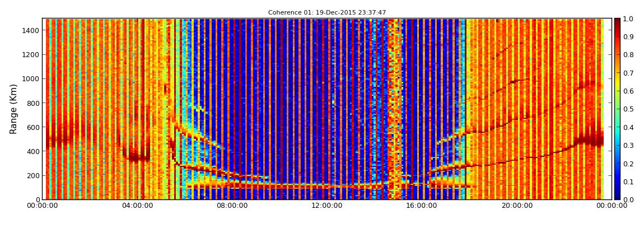The height and width of the screenshot is (228, 644).
Task: Click the 1400 range tick label
Action: [x=32, y=30]
